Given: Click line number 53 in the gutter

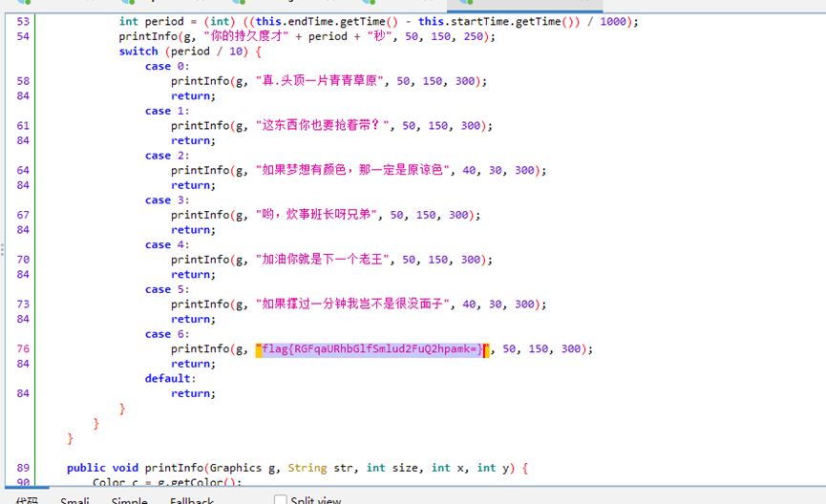Looking at the screenshot, I should pos(23,21).
